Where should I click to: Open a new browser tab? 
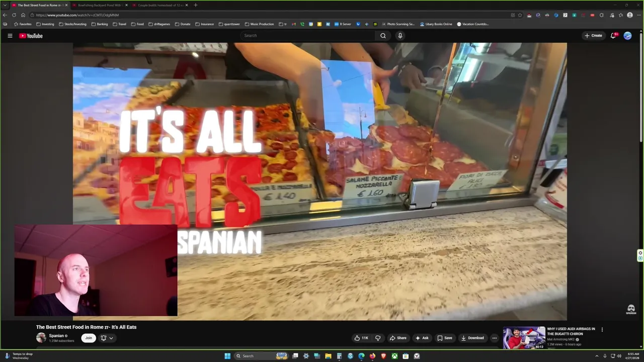click(x=195, y=5)
